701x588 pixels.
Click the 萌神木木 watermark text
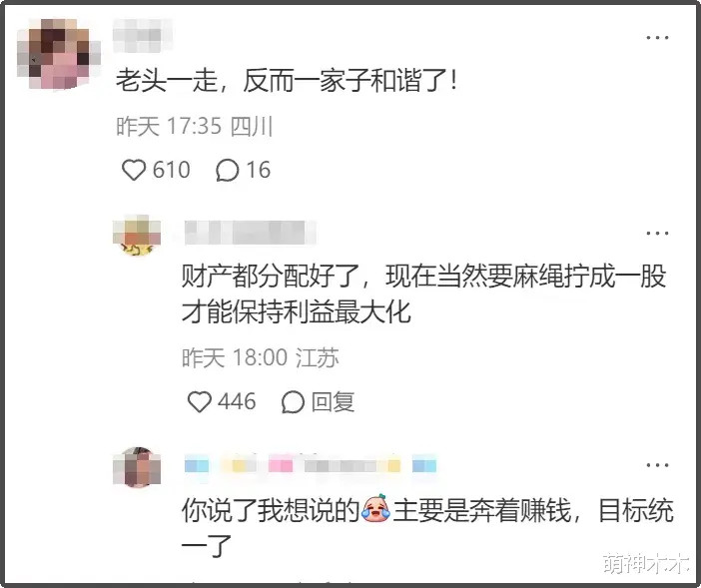coord(646,563)
